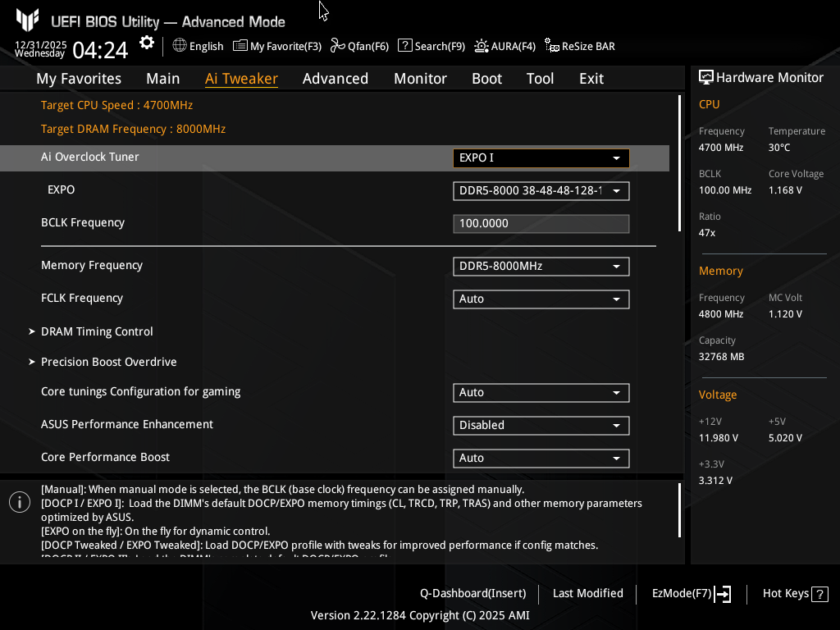Viewport: 840px width, 630px height.
Task: Switch to the Boot tab
Action: tap(486, 79)
